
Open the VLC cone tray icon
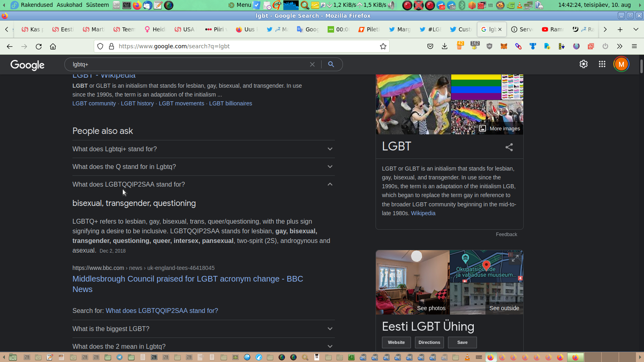(520, 5)
